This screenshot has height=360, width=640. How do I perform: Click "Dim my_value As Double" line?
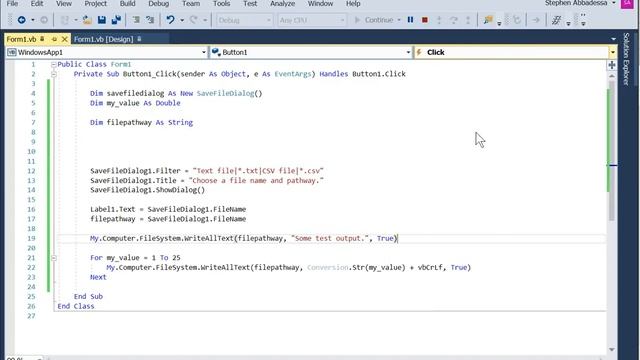135,103
